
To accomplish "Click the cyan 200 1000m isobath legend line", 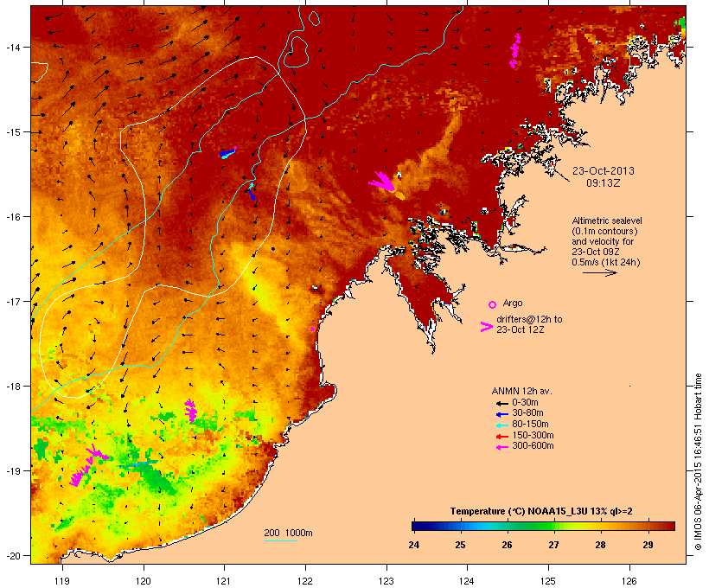I will click(281, 540).
